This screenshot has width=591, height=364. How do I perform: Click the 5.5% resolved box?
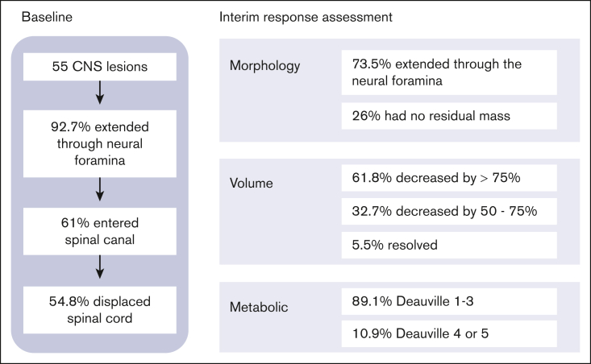[x=449, y=245]
